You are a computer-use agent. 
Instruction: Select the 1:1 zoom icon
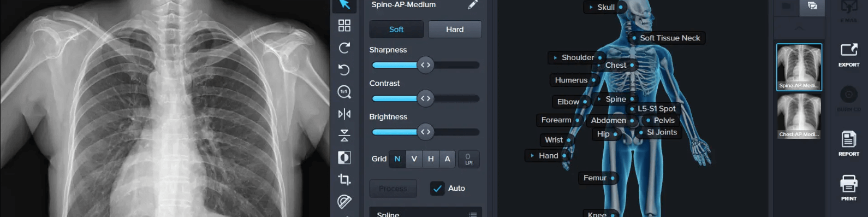344,92
